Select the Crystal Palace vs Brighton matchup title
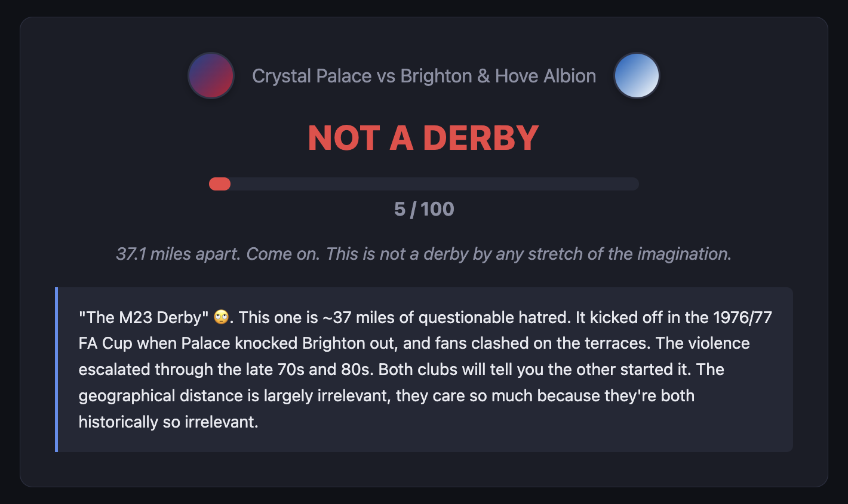Image resolution: width=848 pixels, height=504 pixels. point(424,76)
